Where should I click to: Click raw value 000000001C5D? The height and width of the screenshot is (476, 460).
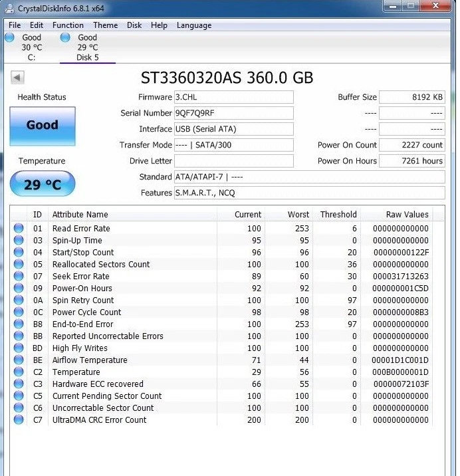[x=400, y=288]
